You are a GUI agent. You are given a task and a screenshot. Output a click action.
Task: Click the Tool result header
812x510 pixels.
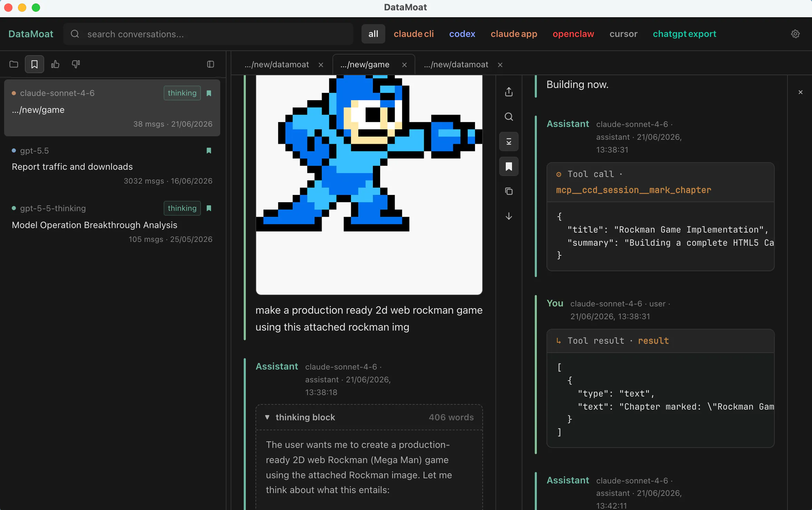660,341
